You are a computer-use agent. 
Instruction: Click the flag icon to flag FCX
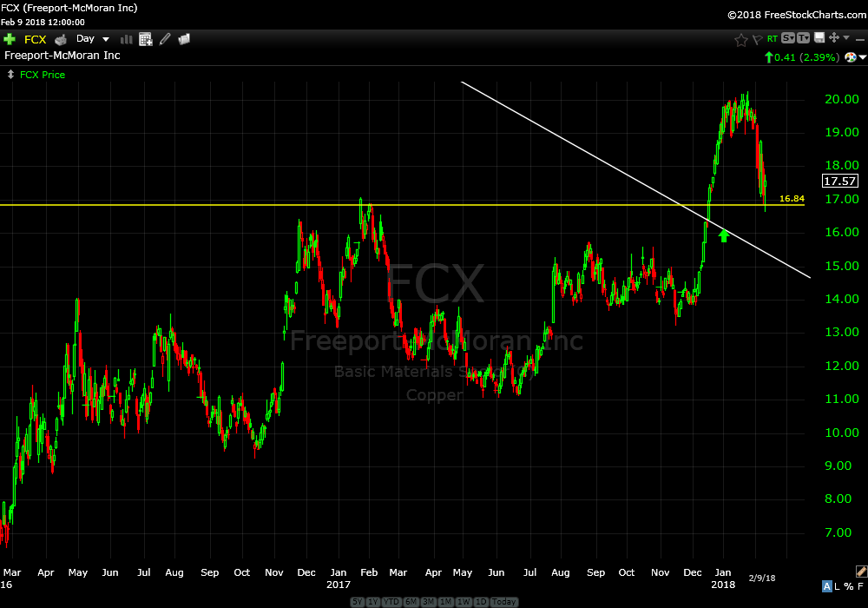tap(757, 39)
